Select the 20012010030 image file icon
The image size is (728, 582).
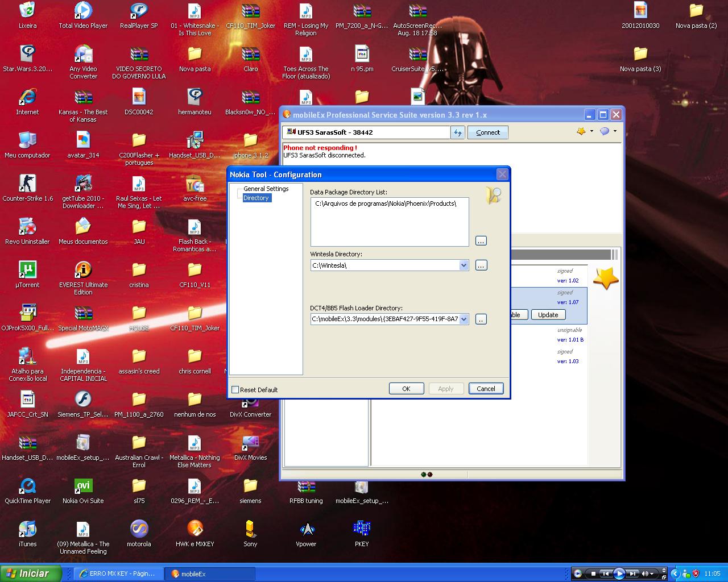point(640,16)
